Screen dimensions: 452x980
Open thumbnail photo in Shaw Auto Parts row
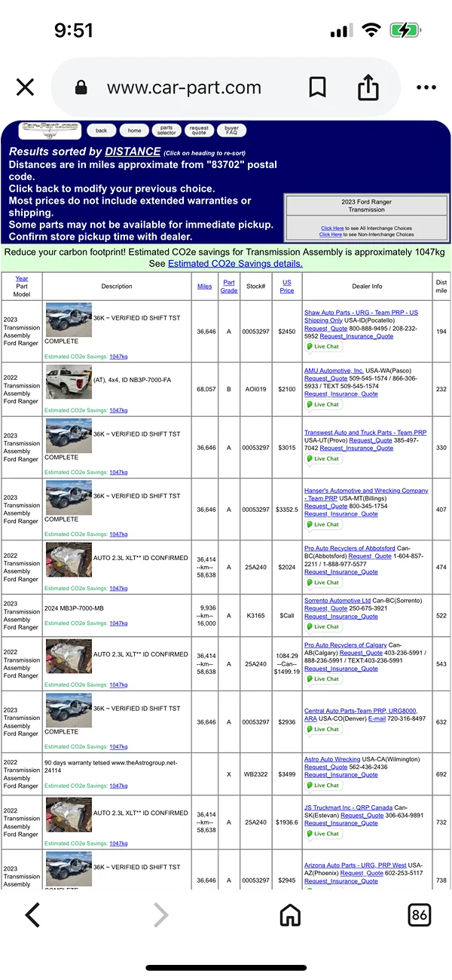(68, 320)
